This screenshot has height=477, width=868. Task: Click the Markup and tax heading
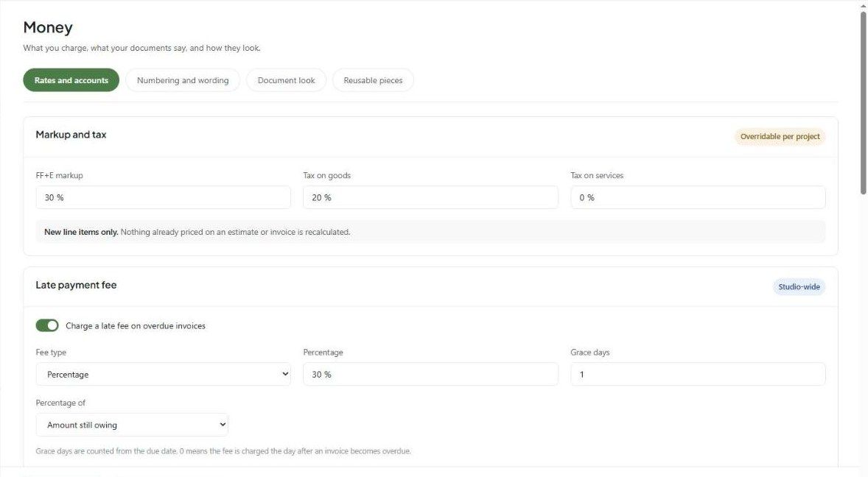(x=71, y=134)
